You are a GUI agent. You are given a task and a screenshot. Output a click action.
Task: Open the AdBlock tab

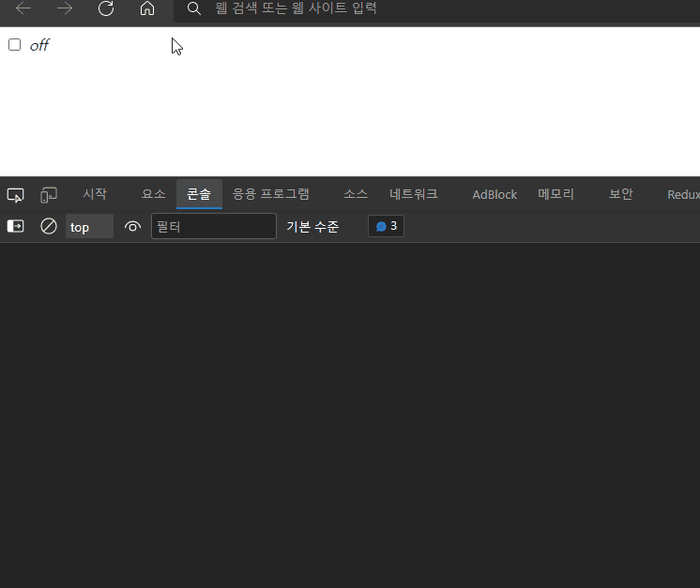[x=495, y=194]
